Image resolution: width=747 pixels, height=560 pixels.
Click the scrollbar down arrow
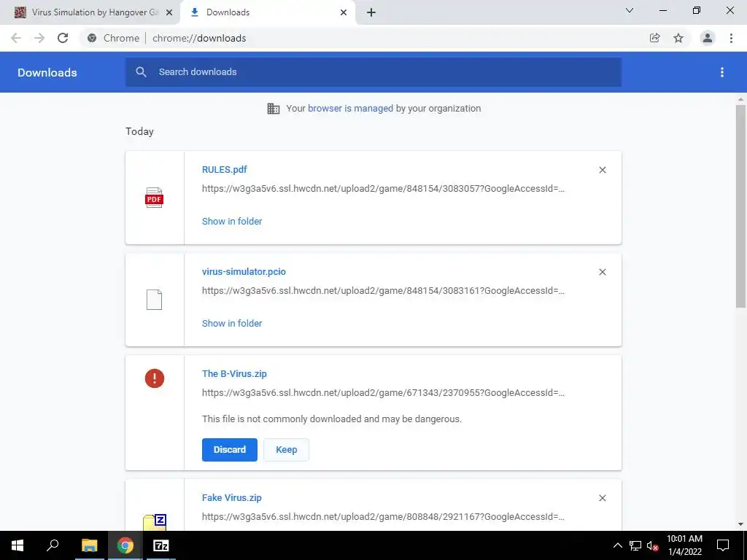click(740, 524)
